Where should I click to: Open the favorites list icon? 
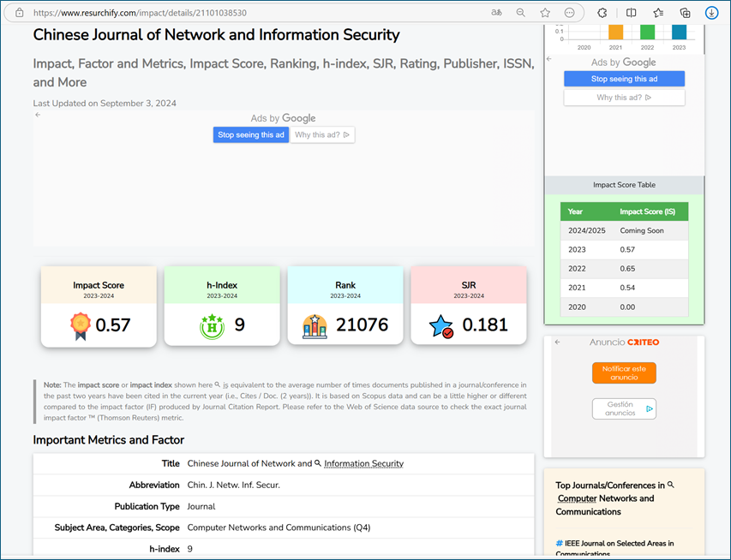click(658, 13)
